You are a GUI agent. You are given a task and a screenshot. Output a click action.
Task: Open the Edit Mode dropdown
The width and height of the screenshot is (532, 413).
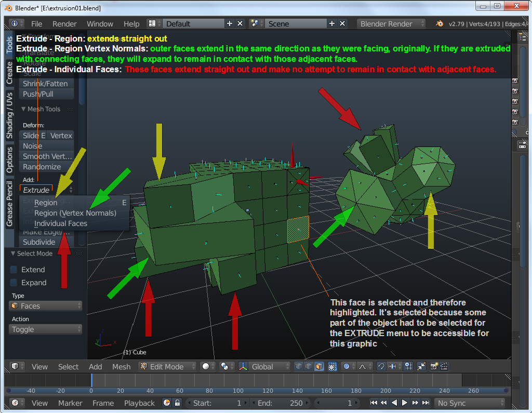click(x=168, y=366)
